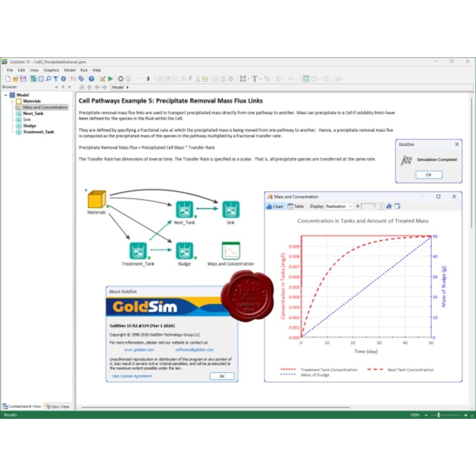Pin the Browser pane
Screen dimensions: 476x476
click(63, 87)
